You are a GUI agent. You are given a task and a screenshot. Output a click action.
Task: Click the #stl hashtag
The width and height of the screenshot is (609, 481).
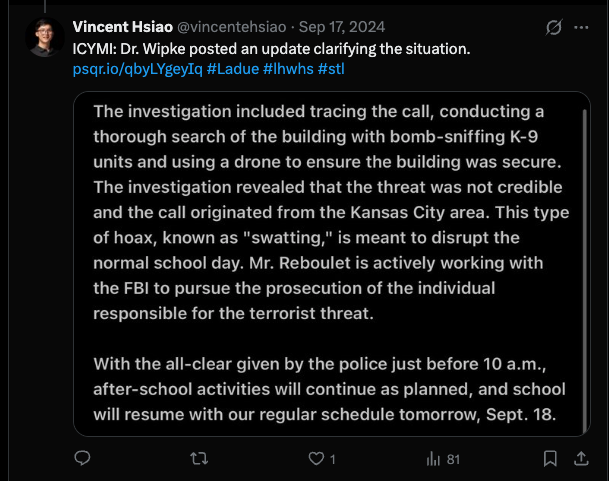[x=333, y=70]
